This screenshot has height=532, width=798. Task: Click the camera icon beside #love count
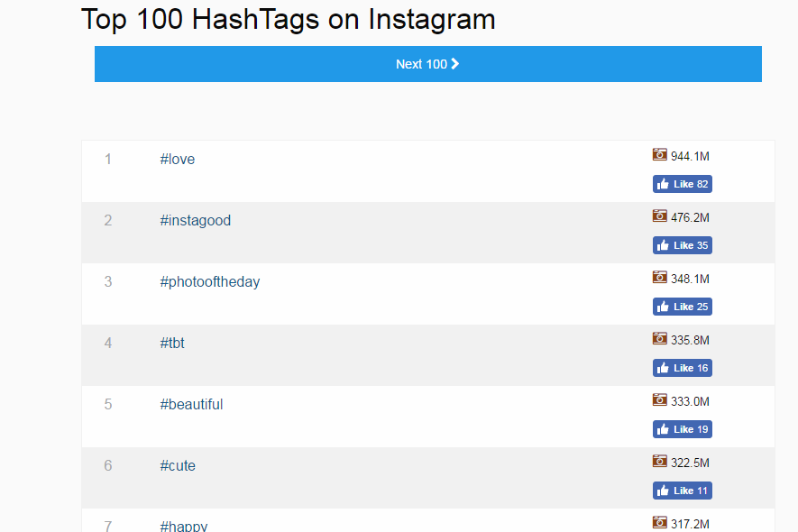pos(660,155)
